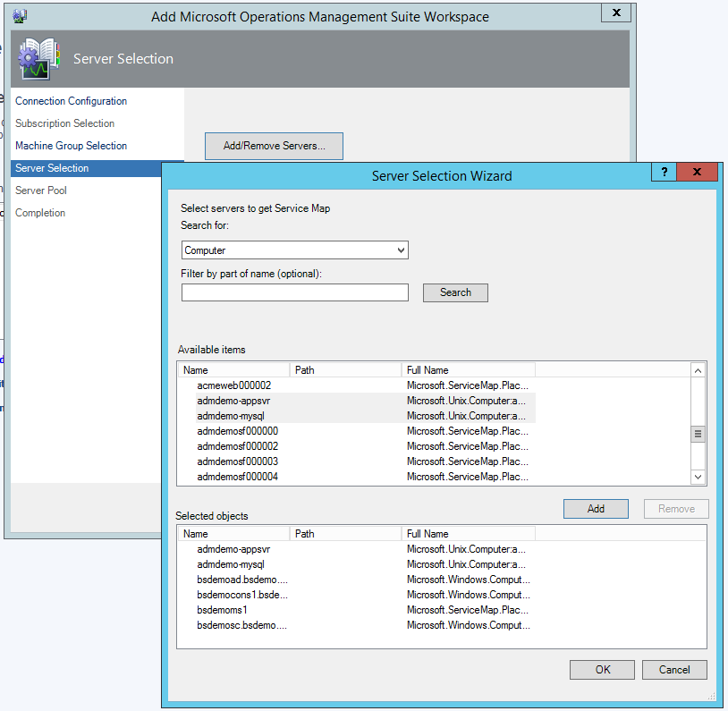Sort Available items by Full Name column
This screenshot has height=711, width=728.
469,370
